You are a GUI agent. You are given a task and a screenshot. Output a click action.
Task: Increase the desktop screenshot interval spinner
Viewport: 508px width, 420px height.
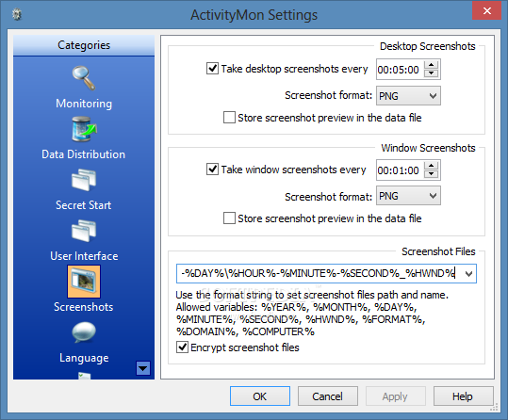click(432, 64)
